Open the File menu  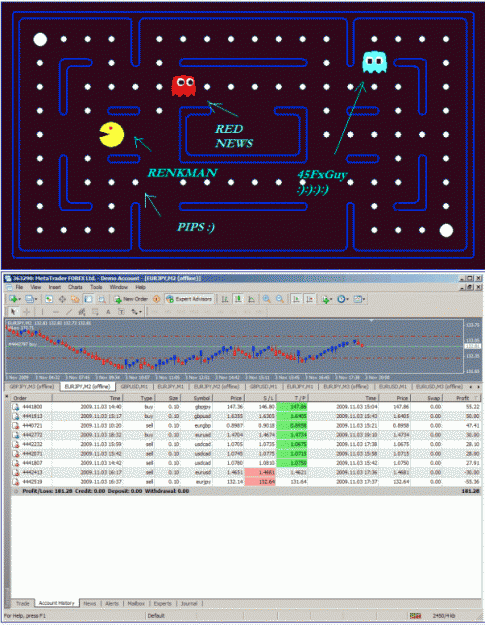pyautogui.click(x=19, y=287)
